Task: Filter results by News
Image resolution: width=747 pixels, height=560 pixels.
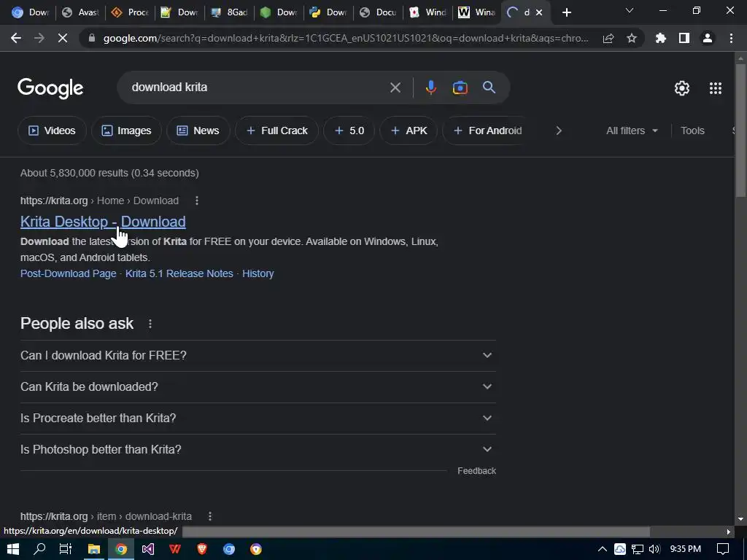Action: click(x=198, y=131)
